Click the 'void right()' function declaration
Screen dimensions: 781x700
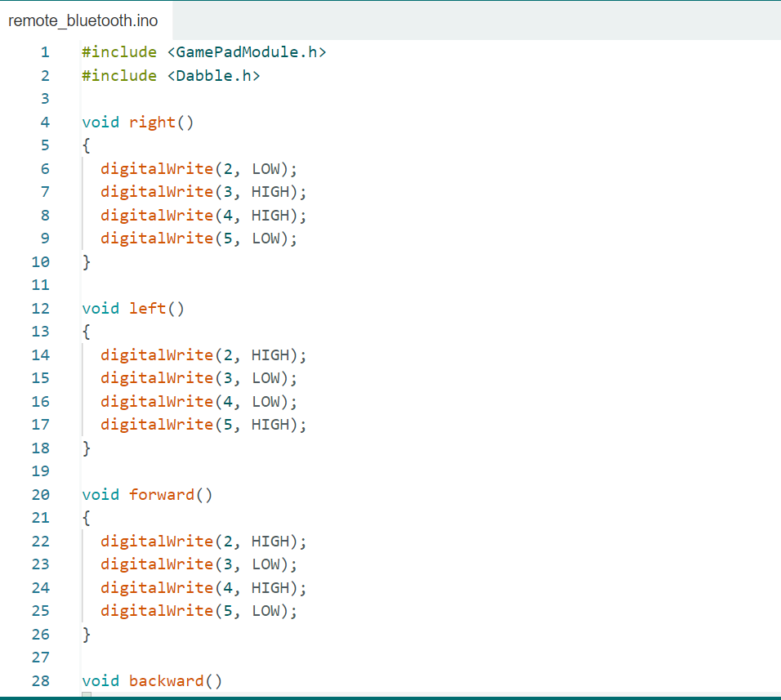point(138,123)
